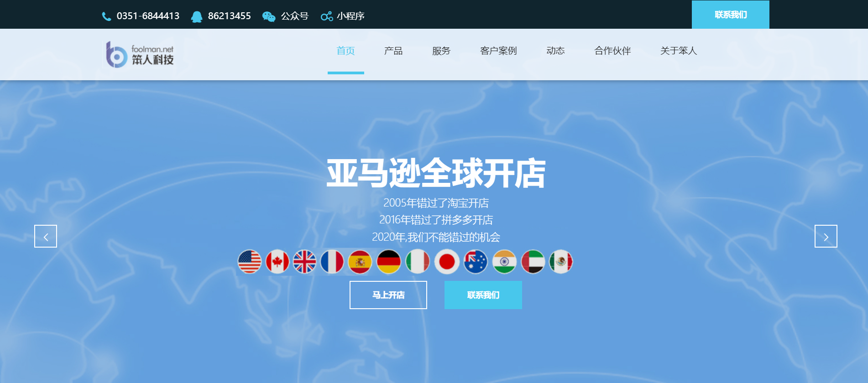Open the 动态 menu item
Screen dimensions: 868x383
(x=555, y=51)
